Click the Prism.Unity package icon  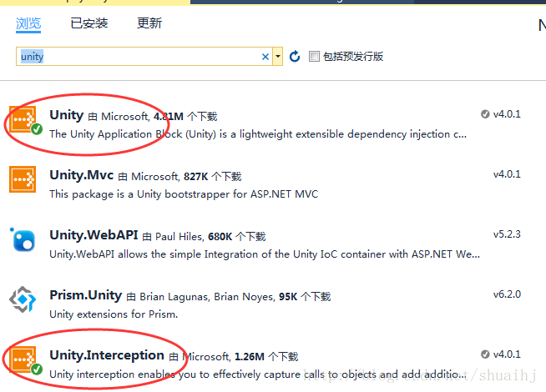point(23,299)
